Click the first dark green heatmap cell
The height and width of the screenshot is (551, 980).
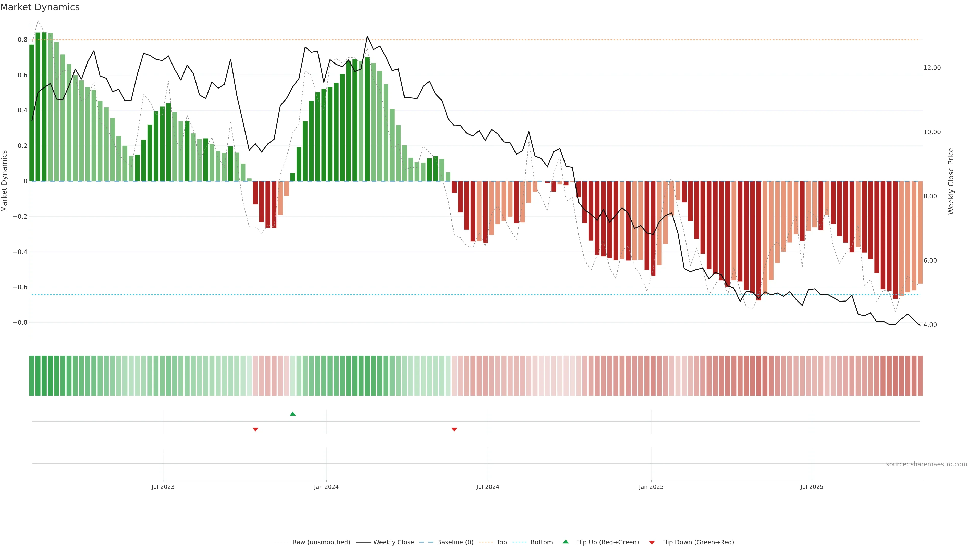click(32, 375)
